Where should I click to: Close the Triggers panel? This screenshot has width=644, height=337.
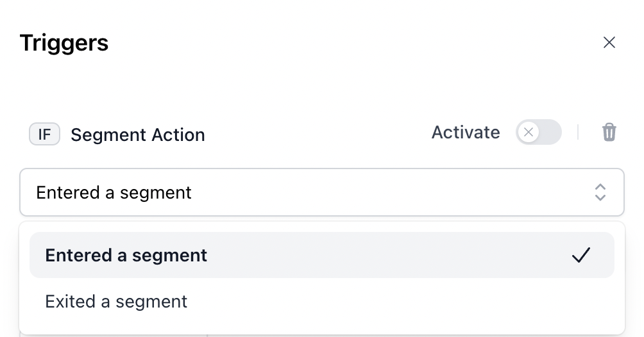click(x=609, y=42)
